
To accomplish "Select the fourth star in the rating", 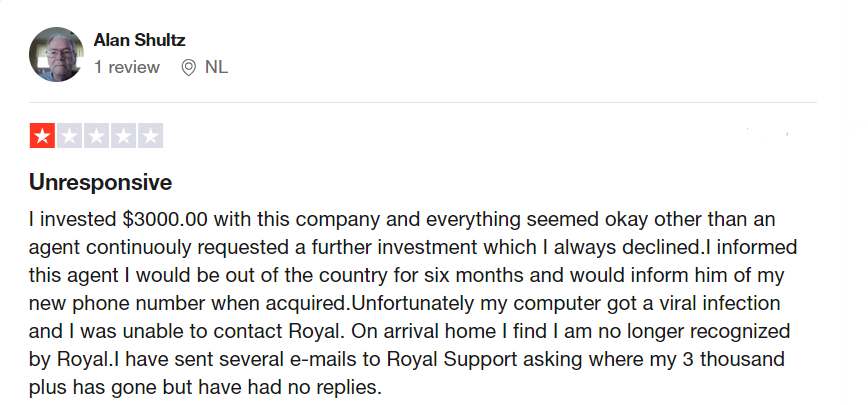I will [123, 137].
